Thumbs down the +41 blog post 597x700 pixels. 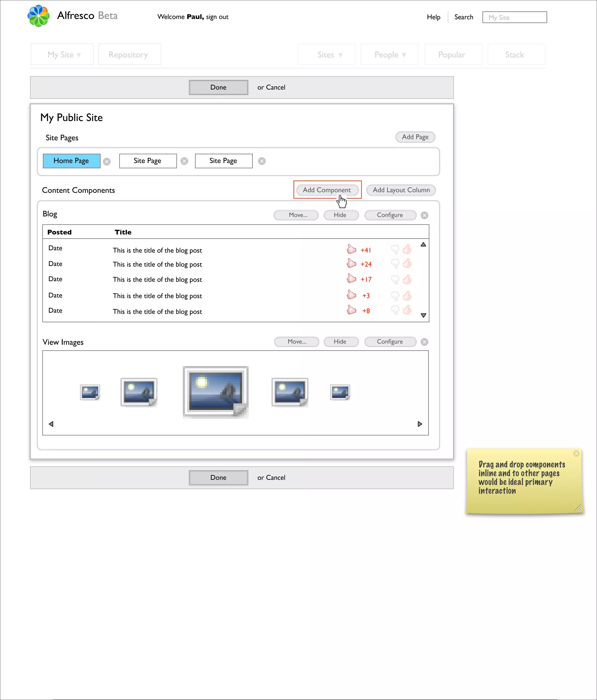tap(395, 250)
